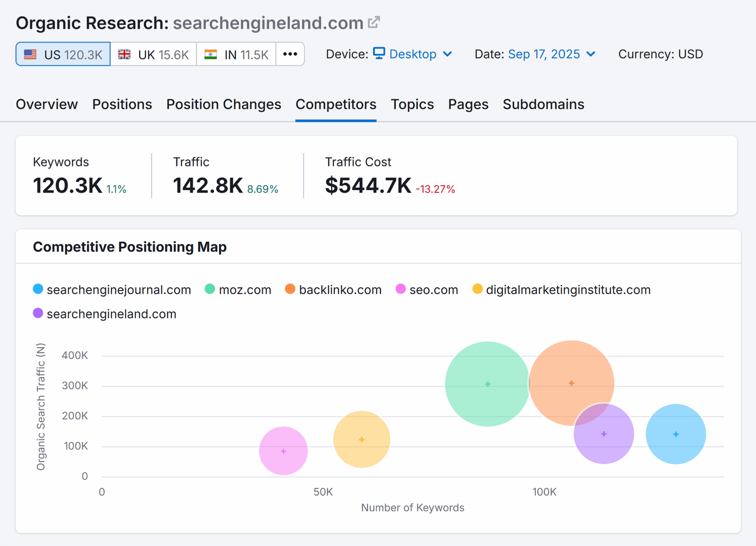Click the US flag icon
Screen dimensions: 756x546
(30, 55)
